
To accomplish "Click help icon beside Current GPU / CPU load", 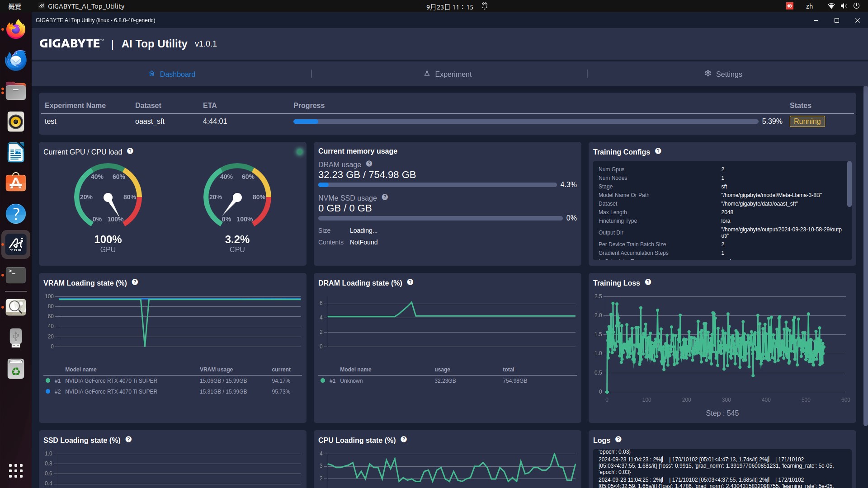I will pyautogui.click(x=130, y=151).
